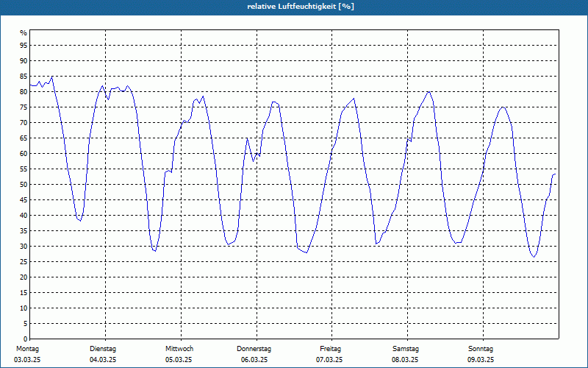Screen dimensions: 588x368
Task: Click the '%' unit label on y-axis
Action: tap(24, 33)
